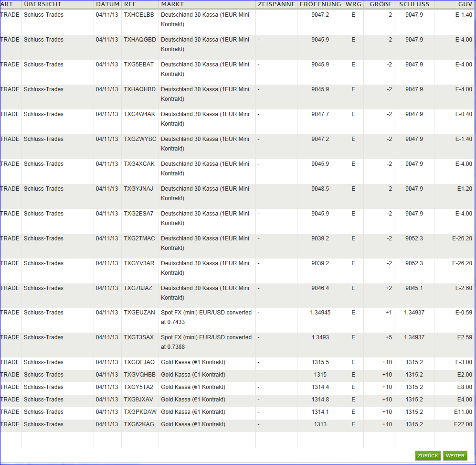Click reference TXGY5TA2
The width and height of the screenshot is (476, 465).
[x=138, y=387]
